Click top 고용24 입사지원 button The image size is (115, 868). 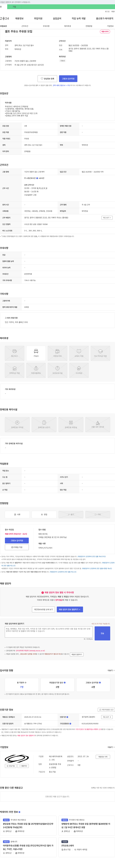(68, 79)
